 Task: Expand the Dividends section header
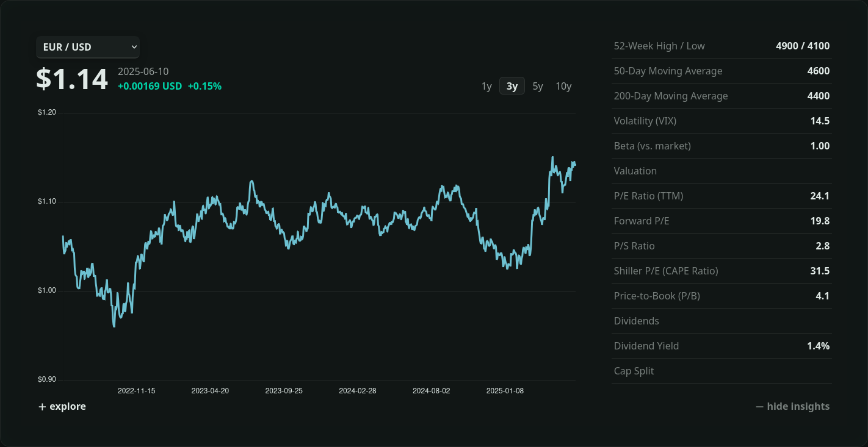click(x=637, y=321)
